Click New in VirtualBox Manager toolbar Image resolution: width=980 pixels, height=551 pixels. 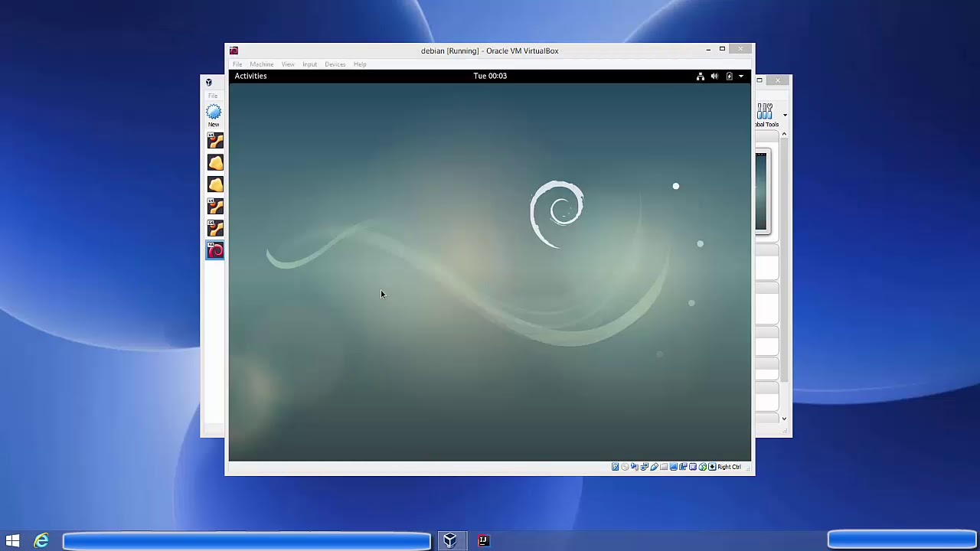tap(214, 116)
